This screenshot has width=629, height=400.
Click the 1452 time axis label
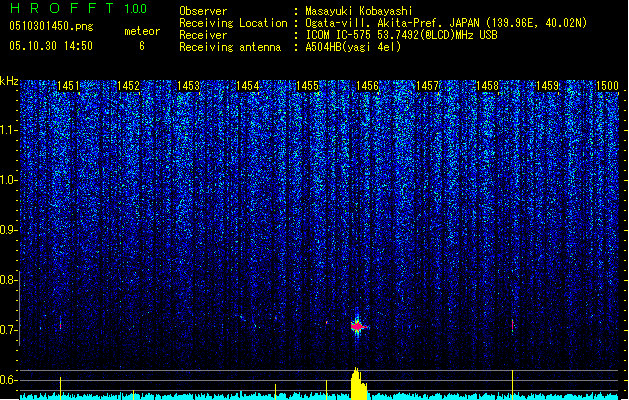128,86
